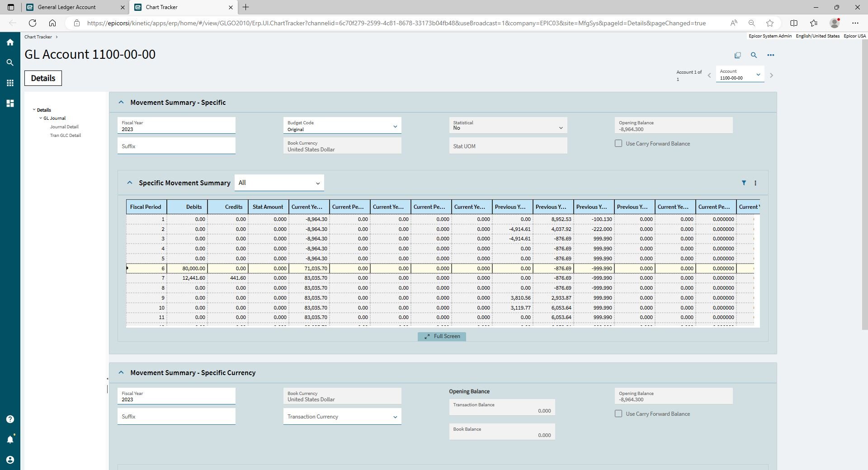Click the Full Screen button

coord(442,337)
